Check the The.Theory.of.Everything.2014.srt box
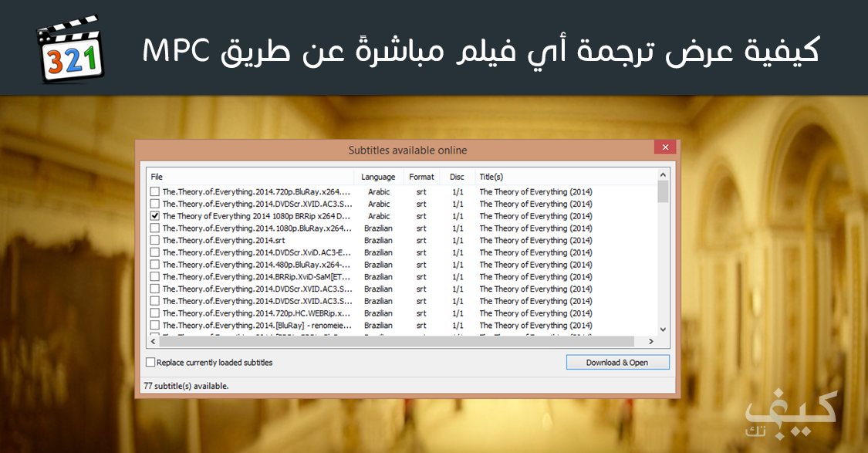 [x=155, y=240]
